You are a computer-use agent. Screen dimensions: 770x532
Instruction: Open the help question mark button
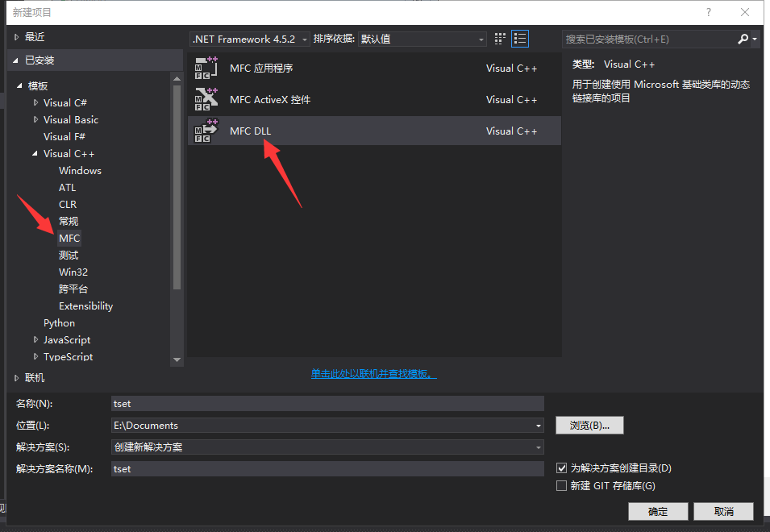pyautogui.click(x=709, y=12)
